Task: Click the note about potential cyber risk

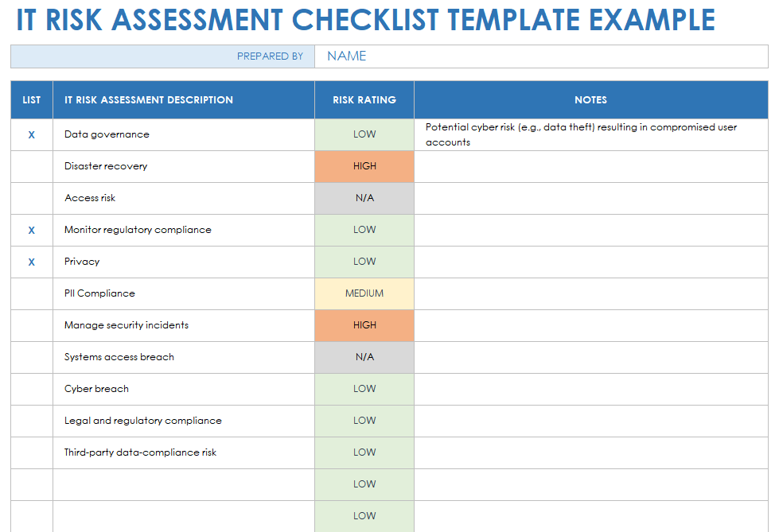Action: pyautogui.click(x=581, y=134)
